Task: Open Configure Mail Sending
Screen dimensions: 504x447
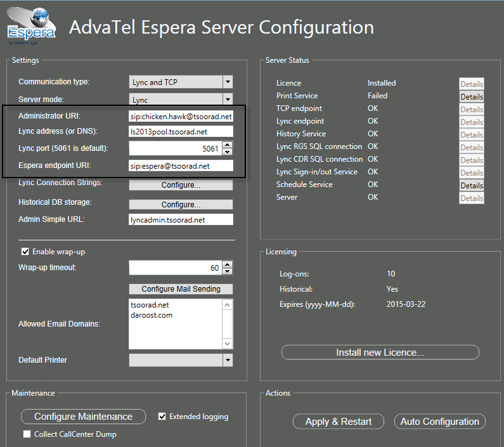Action: coord(181,288)
